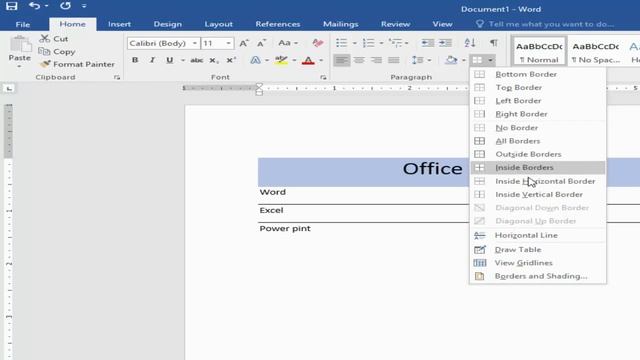640x360 pixels.
Task: Select the No Spacing style thumbnail
Action: click(596, 51)
